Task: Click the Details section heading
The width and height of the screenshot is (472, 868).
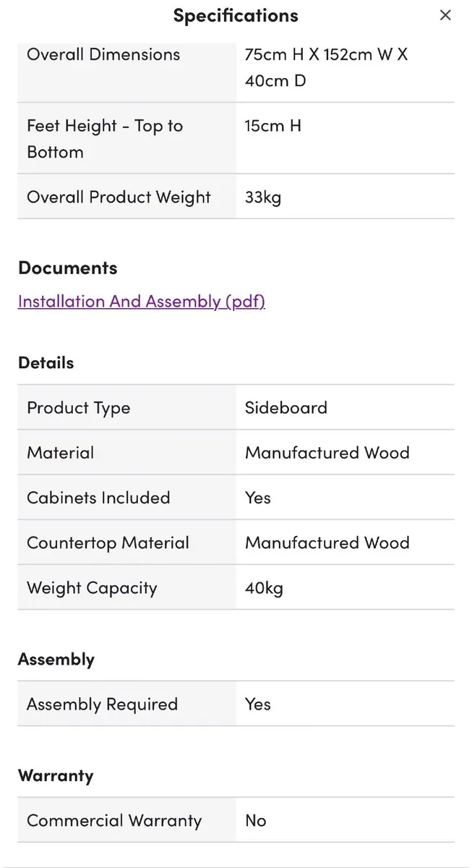Action: click(x=46, y=362)
